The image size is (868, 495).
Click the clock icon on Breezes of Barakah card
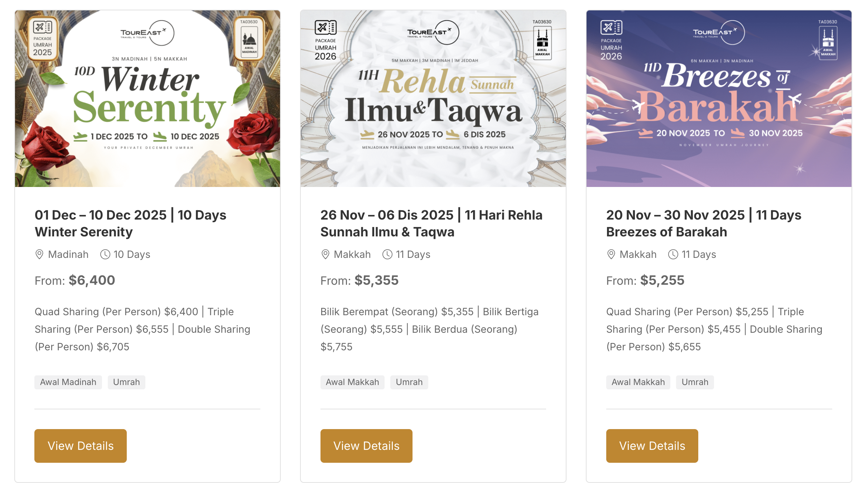tap(673, 254)
